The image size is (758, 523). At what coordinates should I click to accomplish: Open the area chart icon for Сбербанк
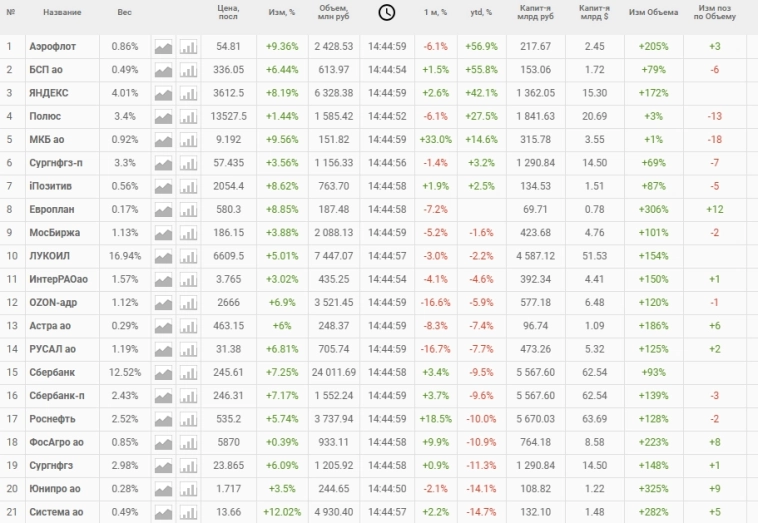pyautogui.click(x=163, y=372)
